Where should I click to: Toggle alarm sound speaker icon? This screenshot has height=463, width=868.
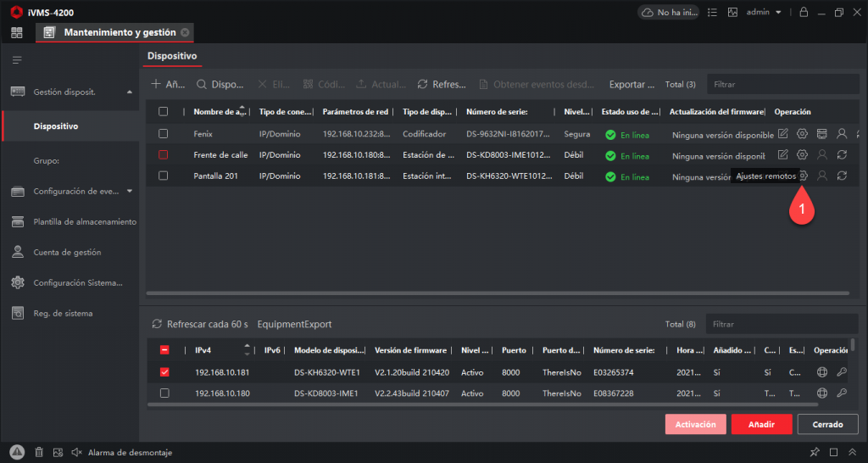(76, 452)
